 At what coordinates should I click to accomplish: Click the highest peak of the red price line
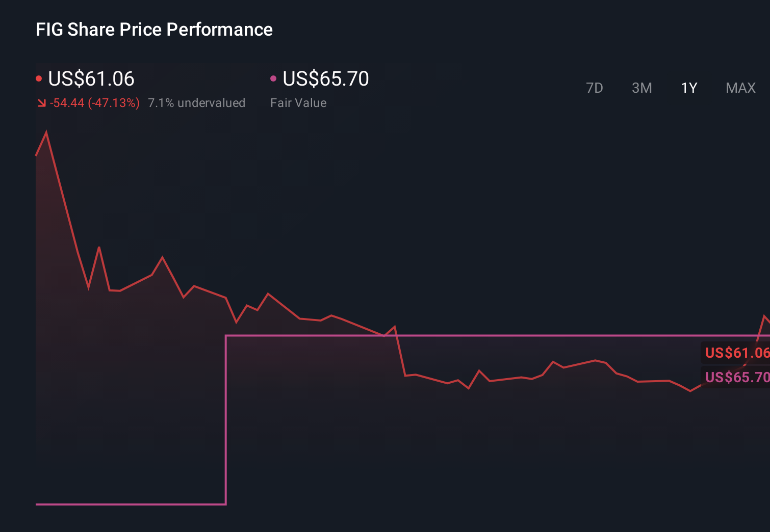click(x=46, y=132)
